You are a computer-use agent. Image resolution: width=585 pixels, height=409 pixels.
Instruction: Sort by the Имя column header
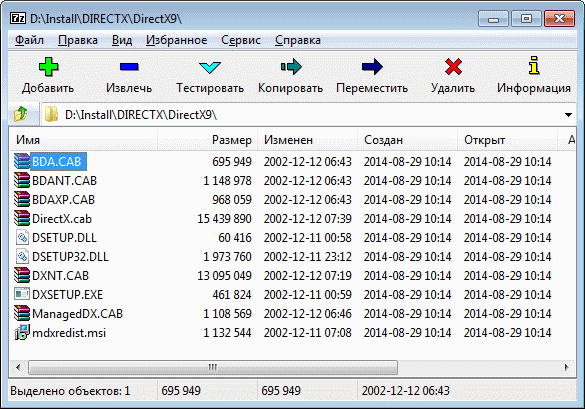click(84, 140)
